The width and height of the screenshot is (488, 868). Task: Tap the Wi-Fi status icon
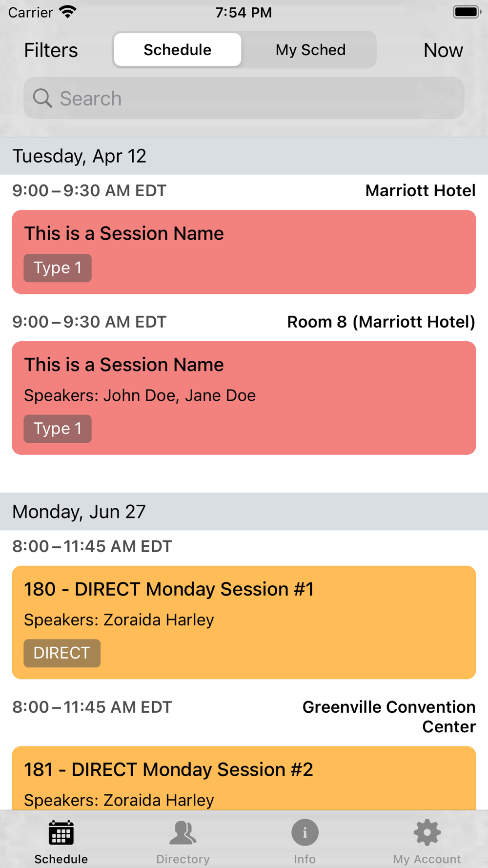pos(68,12)
